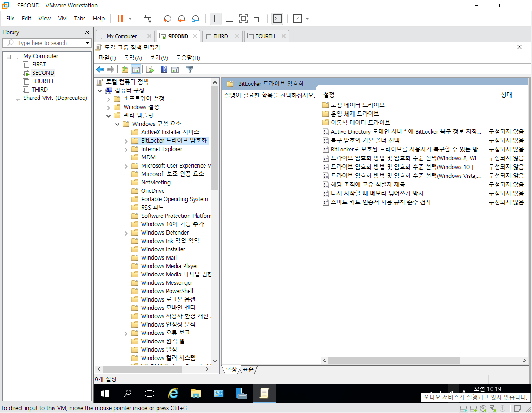Click the back arrow in policy editor toolbar
Viewport: 532px width, 413px height.
100,70
